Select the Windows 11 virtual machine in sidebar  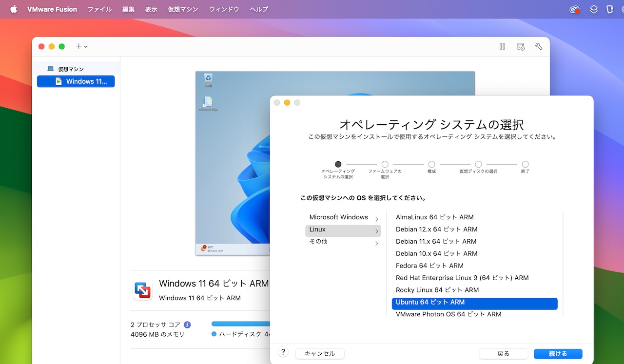(76, 81)
